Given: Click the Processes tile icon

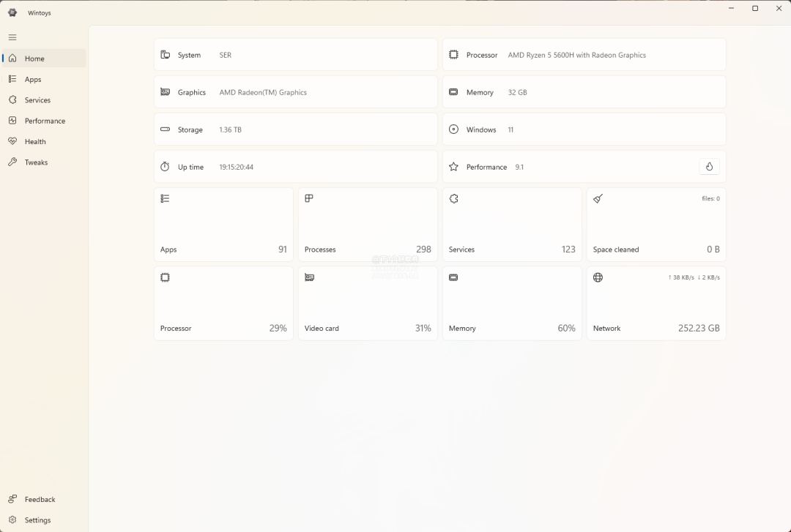Looking at the screenshot, I should tap(309, 198).
